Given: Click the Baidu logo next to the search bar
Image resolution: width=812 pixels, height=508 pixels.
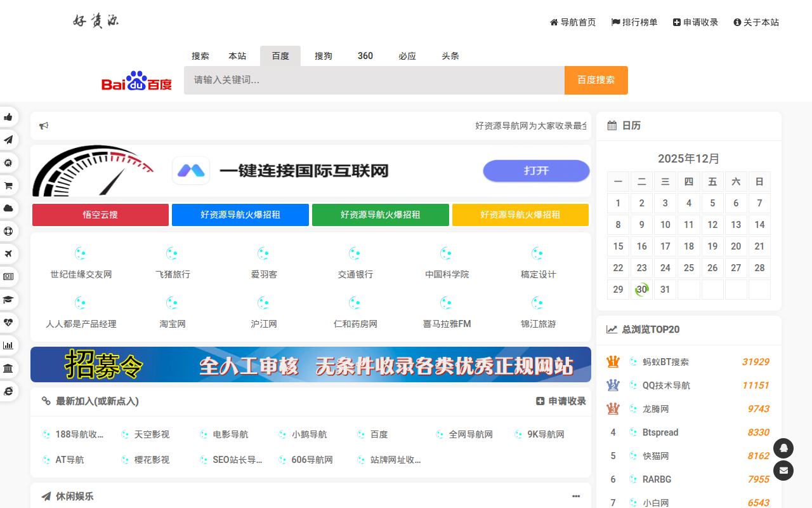Looking at the screenshot, I should 136,80.
